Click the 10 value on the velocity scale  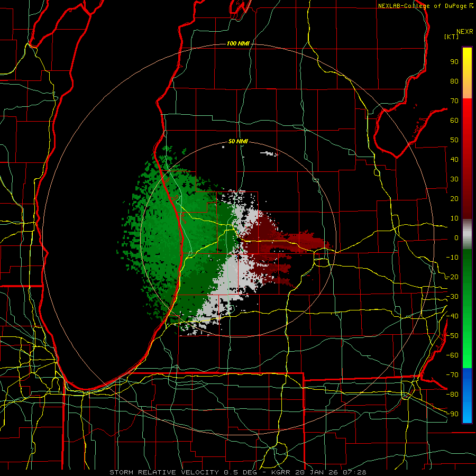point(454,218)
